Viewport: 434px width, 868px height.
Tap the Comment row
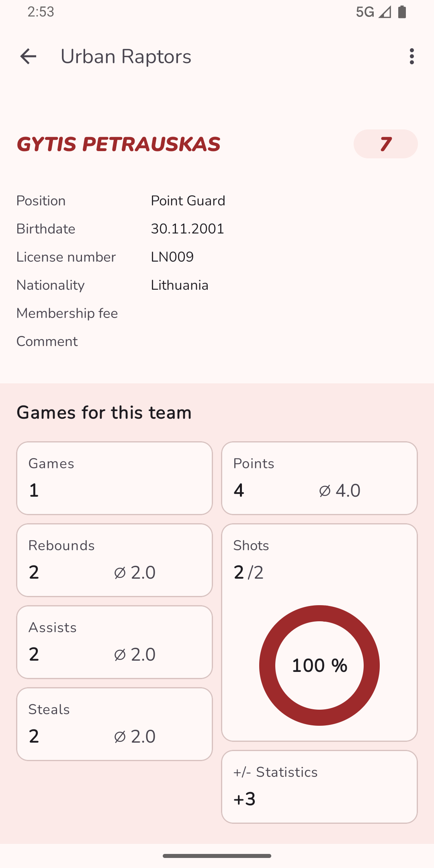(x=47, y=342)
